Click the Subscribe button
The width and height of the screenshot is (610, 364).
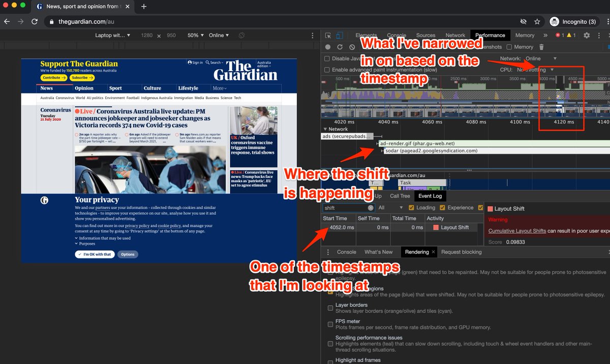[82, 78]
